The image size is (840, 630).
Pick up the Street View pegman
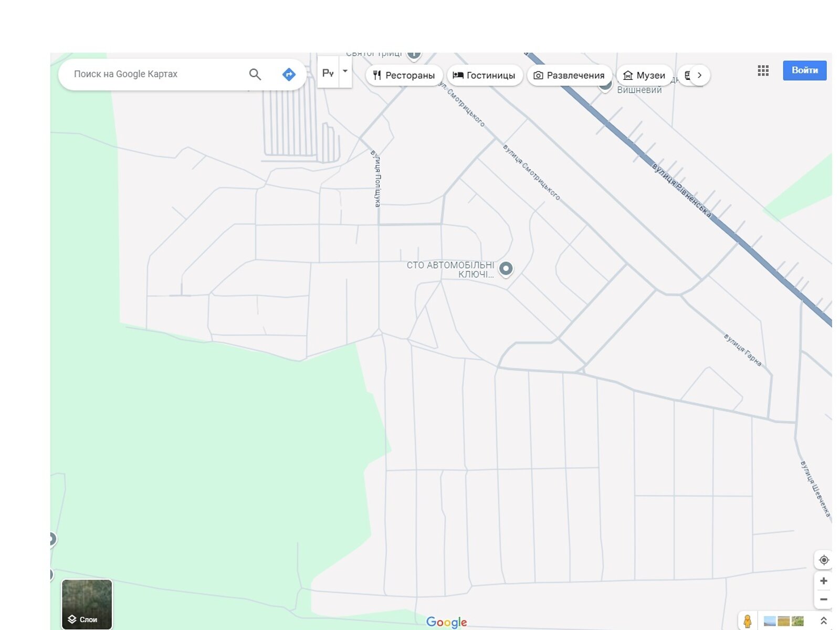click(748, 621)
